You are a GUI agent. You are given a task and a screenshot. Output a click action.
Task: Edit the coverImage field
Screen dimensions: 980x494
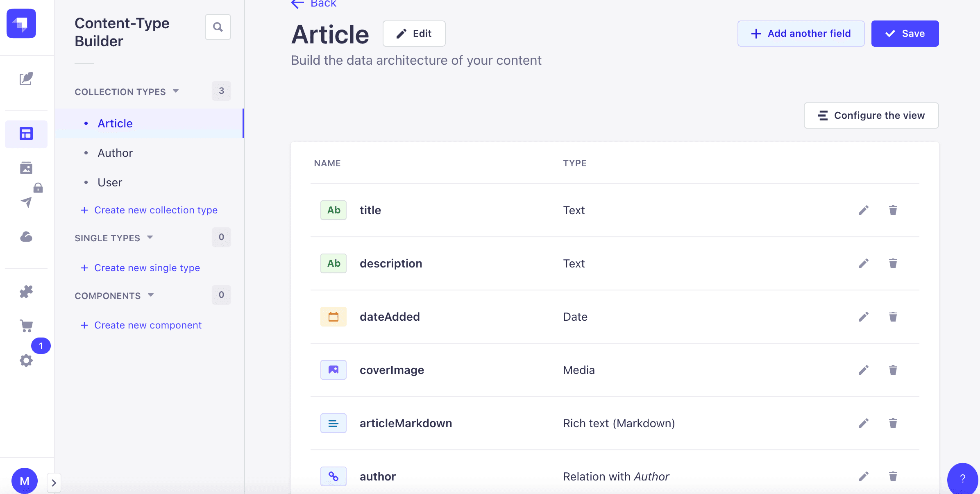(x=864, y=370)
